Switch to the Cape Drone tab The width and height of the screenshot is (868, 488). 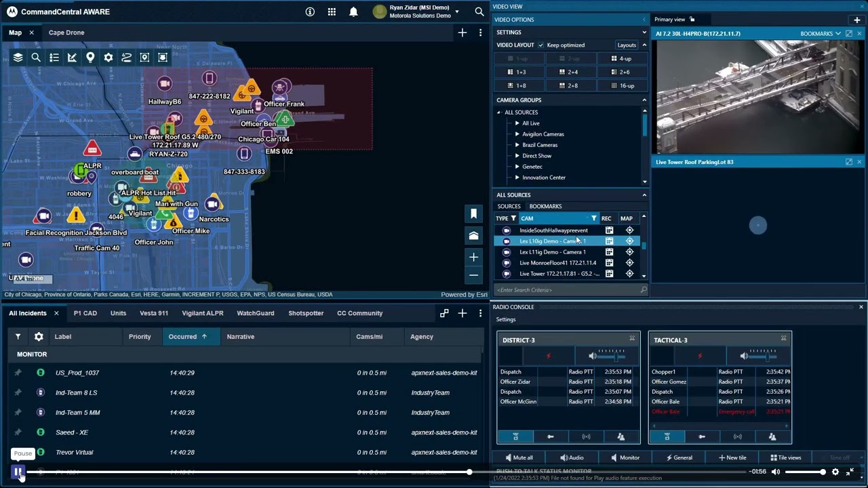click(x=66, y=33)
